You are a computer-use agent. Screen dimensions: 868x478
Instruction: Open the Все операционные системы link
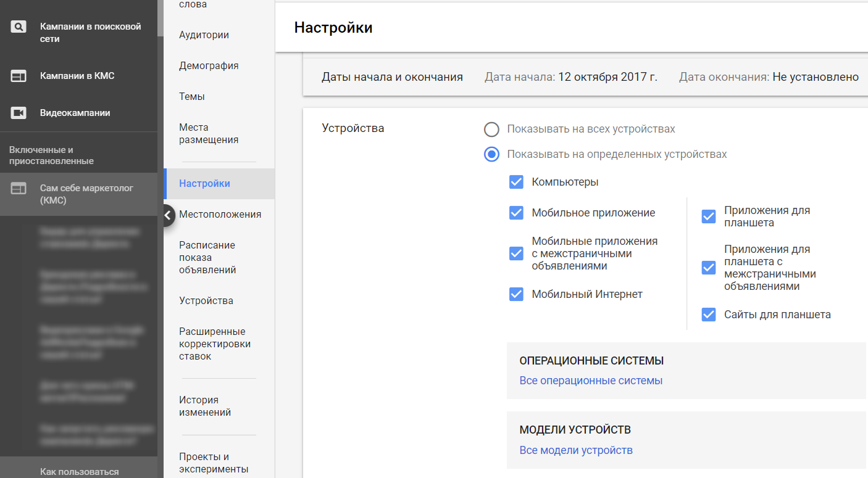click(591, 381)
